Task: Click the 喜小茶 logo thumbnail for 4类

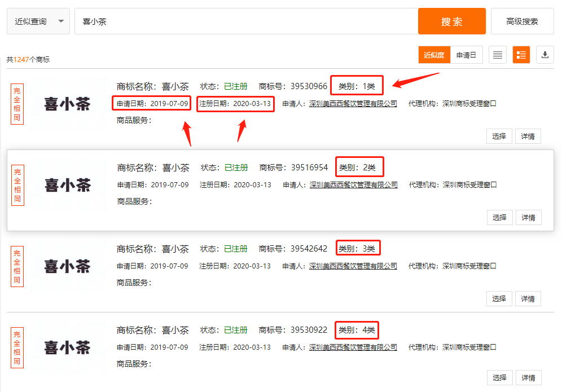Action: (x=67, y=347)
